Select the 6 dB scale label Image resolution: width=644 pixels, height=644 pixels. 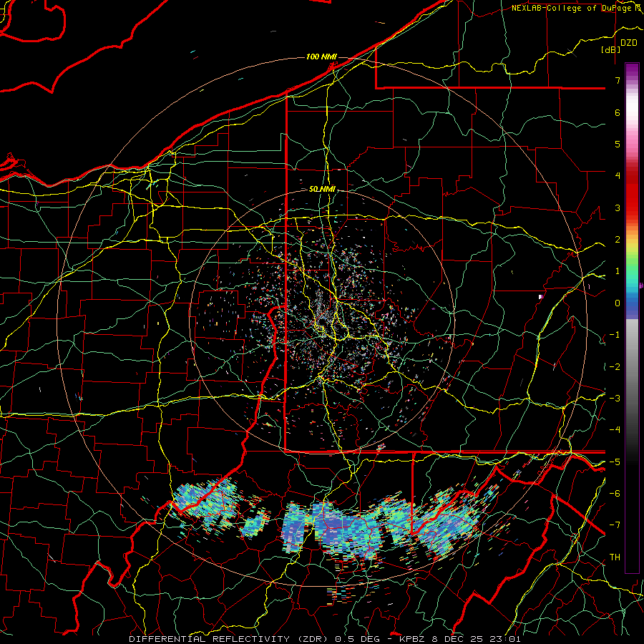pos(618,112)
